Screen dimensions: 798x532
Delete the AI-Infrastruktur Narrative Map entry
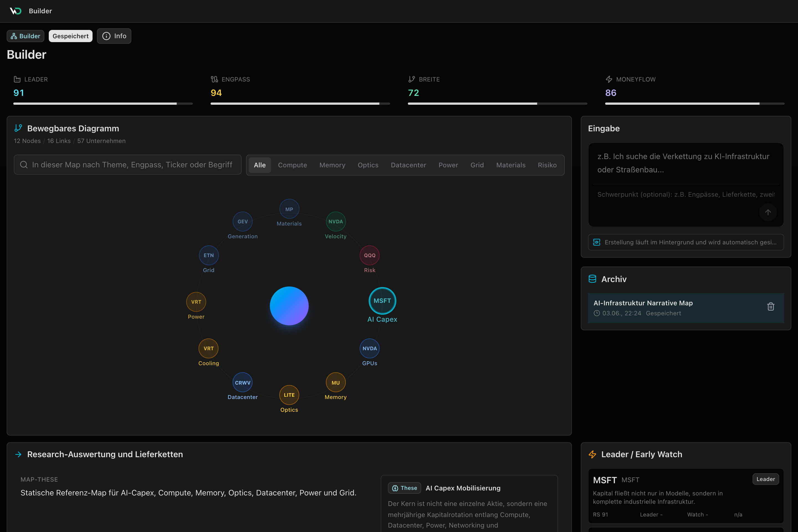click(x=771, y=307)
